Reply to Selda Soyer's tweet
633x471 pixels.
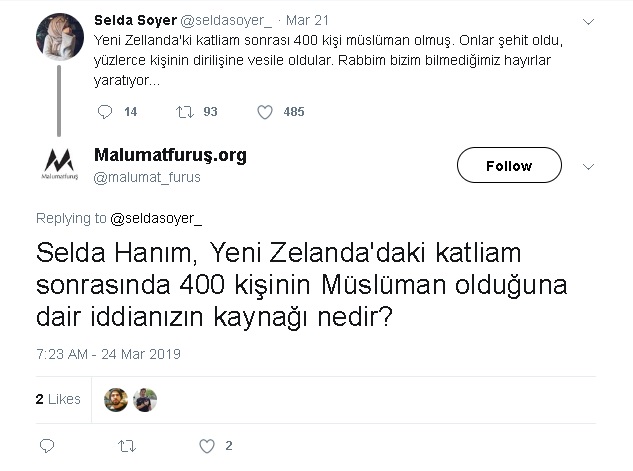(105, 112)
